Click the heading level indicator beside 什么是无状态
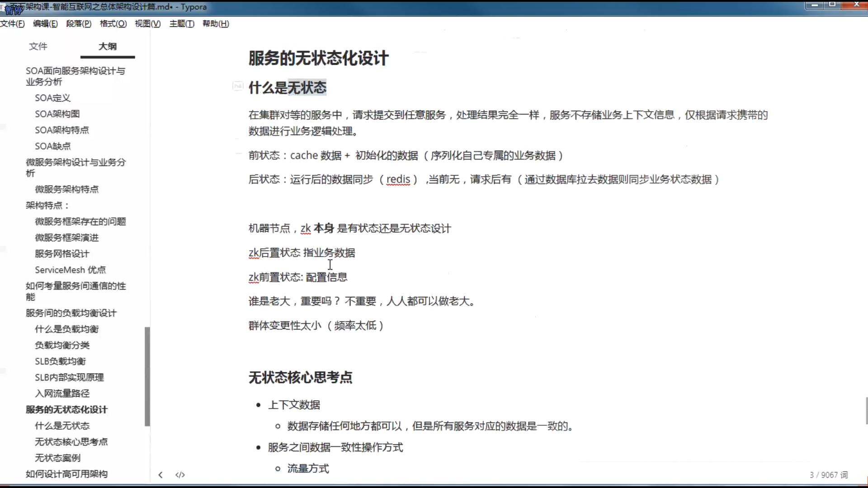Image resolution: width=868 pixels, height=488 pixels. pos(238,86)
